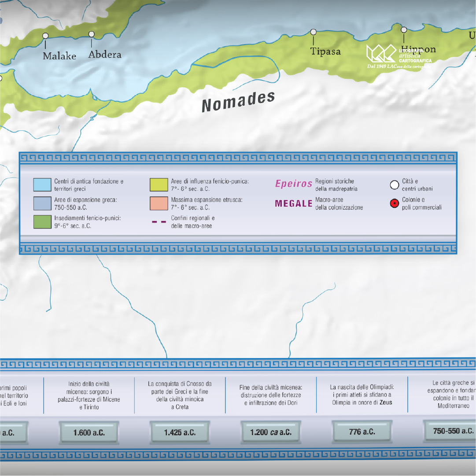This screenshot has width=476, height=476.
Task: Click the Tipasa city marker circle
Action: (314, 32)
